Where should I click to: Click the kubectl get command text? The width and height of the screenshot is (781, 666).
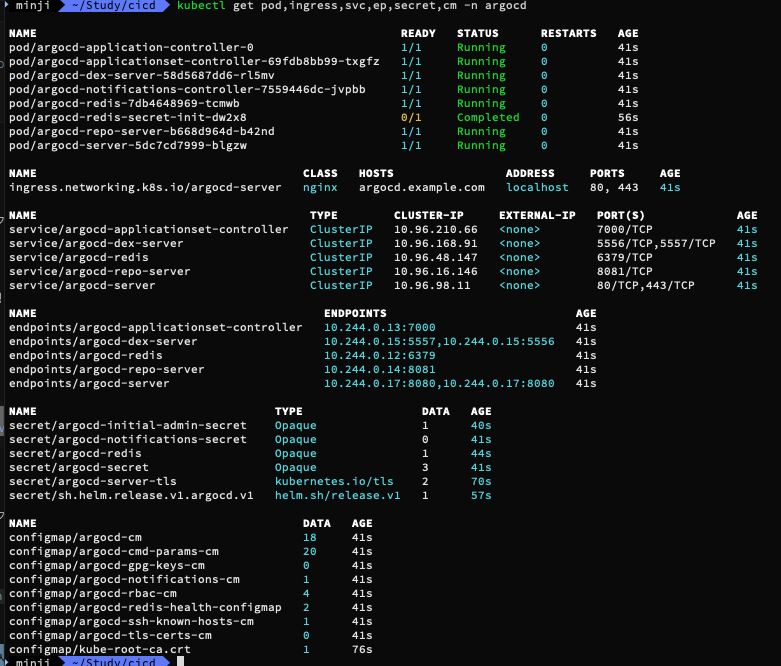(x=351, y=6)
